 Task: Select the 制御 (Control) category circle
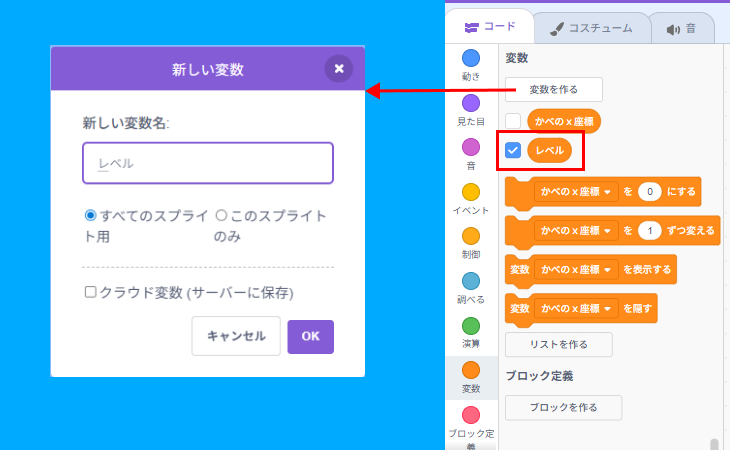pyautogui.click(x=470, y=236)
